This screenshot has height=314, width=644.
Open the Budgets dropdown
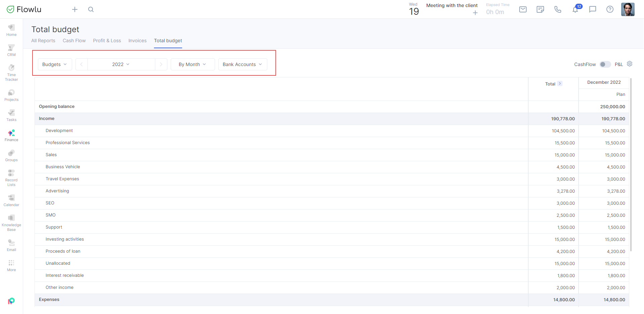pos(55,64)
